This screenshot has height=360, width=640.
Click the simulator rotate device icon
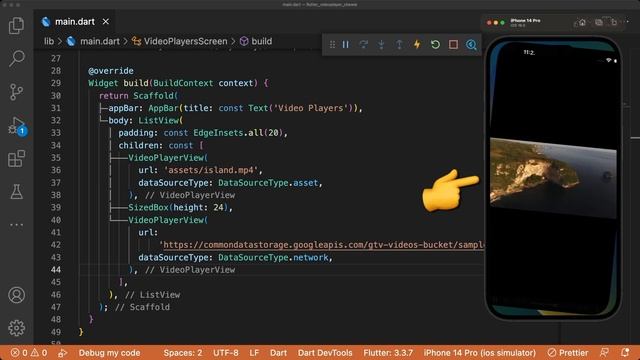tap(613, 22)
